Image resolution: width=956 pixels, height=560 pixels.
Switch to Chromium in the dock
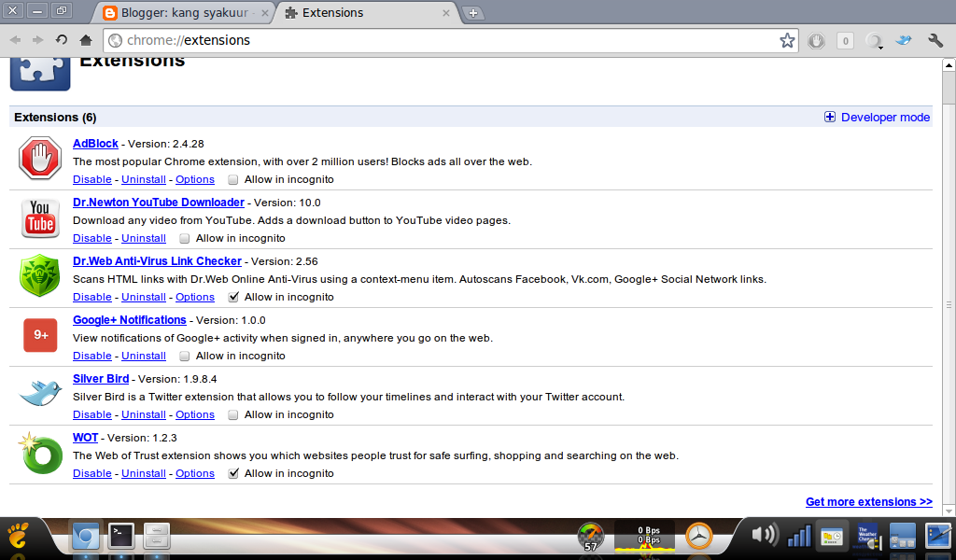pos(85,537)
